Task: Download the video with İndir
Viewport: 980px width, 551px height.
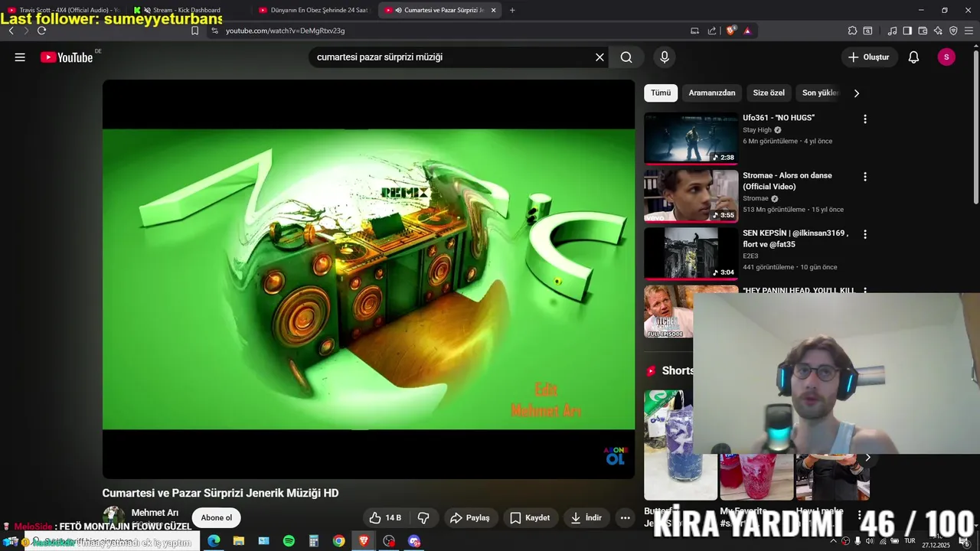Action: coord(587,518)
